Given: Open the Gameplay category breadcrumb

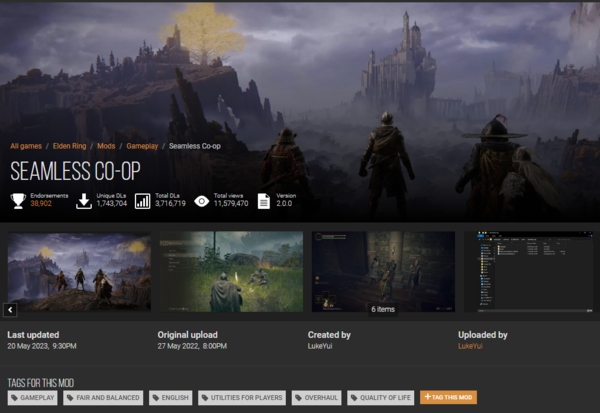Looking at the screenshot, I should point(143,147).
